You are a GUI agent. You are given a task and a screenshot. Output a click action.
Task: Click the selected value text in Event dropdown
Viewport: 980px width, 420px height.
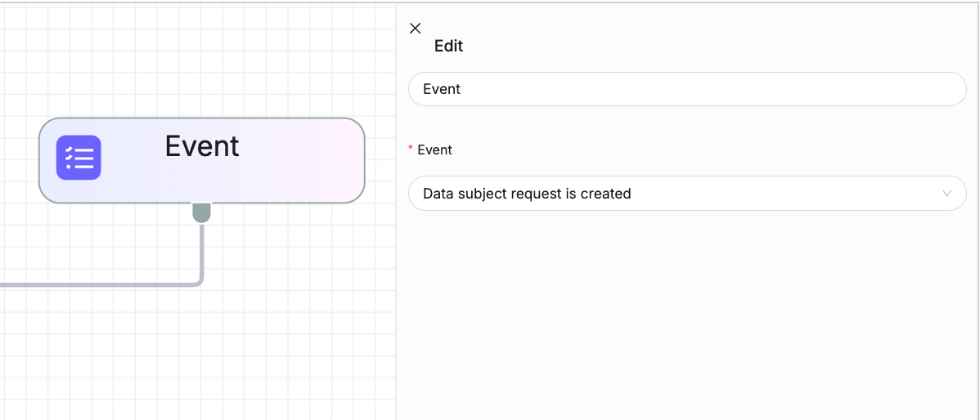pos(527,194)
